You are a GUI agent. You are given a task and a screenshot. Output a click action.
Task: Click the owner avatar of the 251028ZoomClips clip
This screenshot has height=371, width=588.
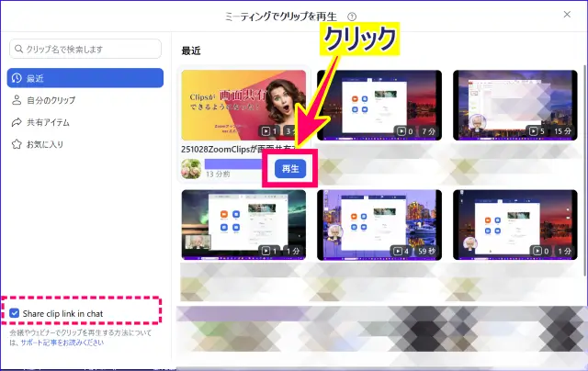pos(191,169)
